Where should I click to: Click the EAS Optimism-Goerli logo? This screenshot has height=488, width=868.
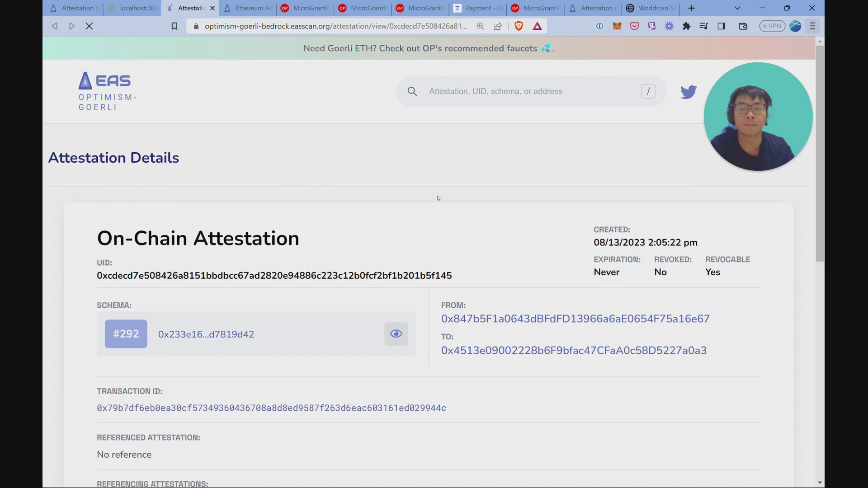coord(107,91)
